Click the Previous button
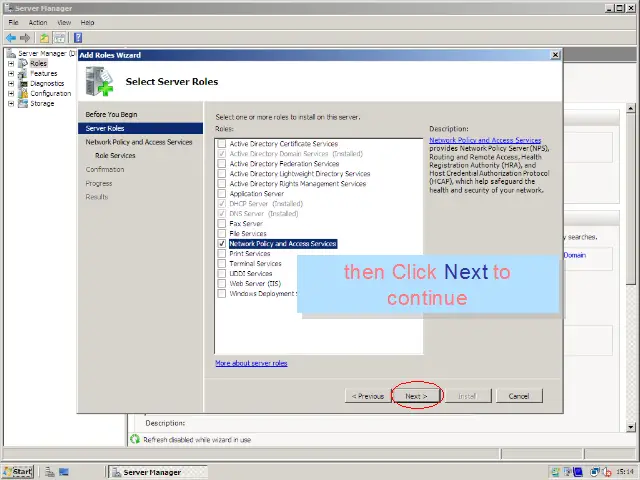 point(368,396)
